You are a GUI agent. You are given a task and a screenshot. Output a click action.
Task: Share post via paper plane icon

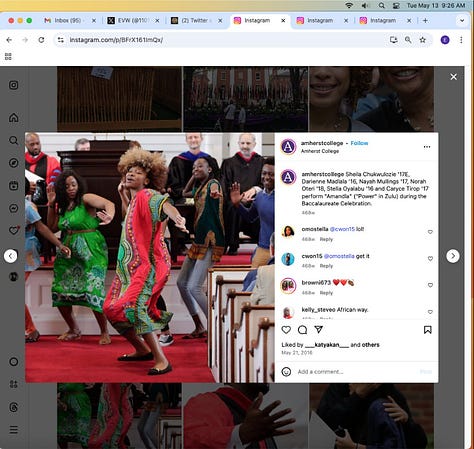[319, 330]
